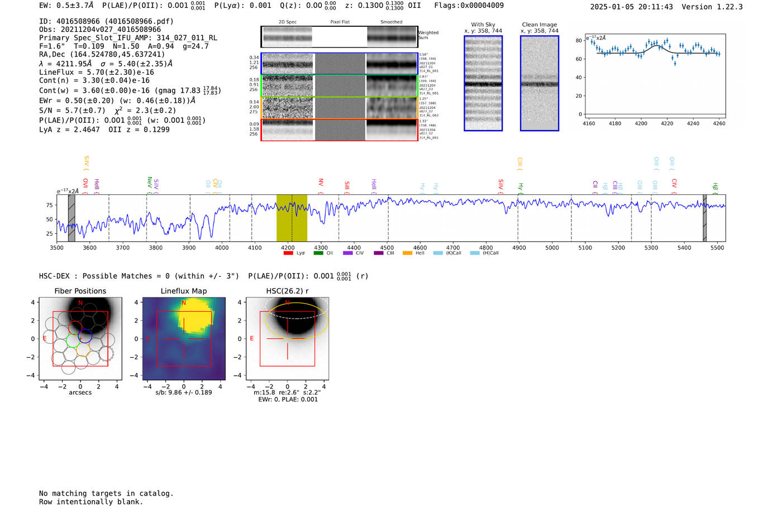Click the yellow ellipse in the HSC image

(x=296, y=322)
